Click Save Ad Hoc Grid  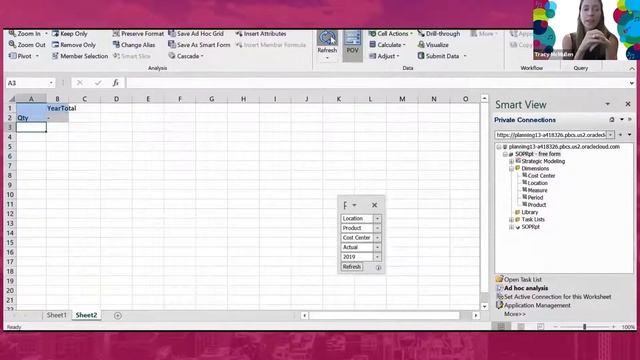click(x=196, y=33)
